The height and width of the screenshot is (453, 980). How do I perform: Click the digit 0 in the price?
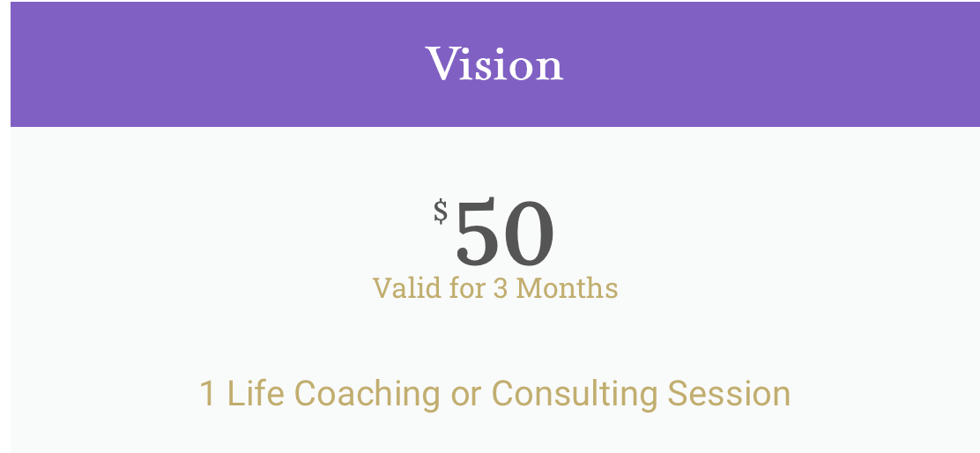click(529, 234)
